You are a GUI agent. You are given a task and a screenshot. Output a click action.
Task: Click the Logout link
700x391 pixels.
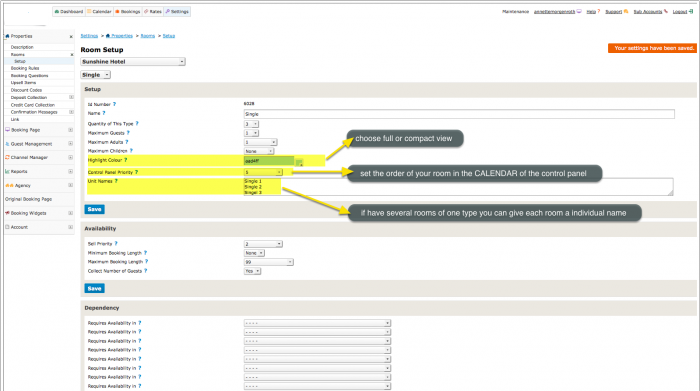point(680,12)
